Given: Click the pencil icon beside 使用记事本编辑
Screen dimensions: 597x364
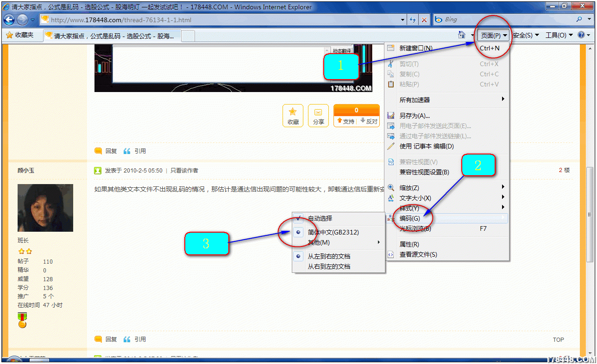Looking at the screenshot, I should coord(391,146).
